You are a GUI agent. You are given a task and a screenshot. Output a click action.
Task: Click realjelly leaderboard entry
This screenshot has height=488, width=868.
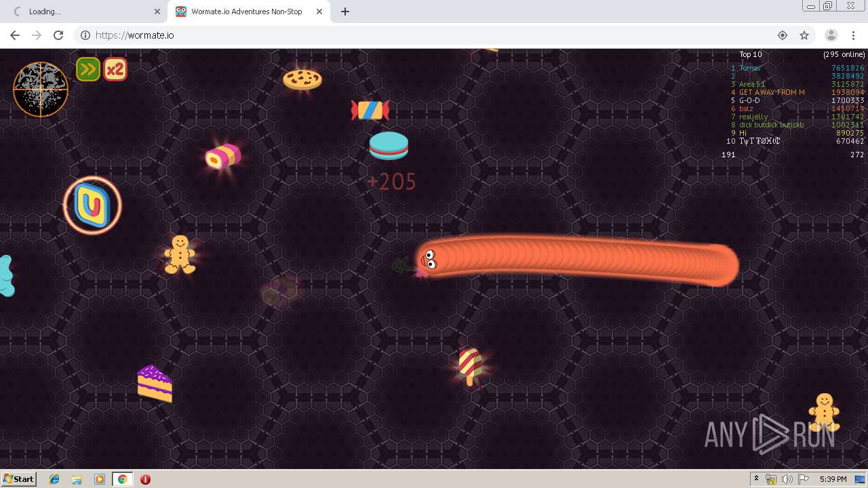click(753, 117)
